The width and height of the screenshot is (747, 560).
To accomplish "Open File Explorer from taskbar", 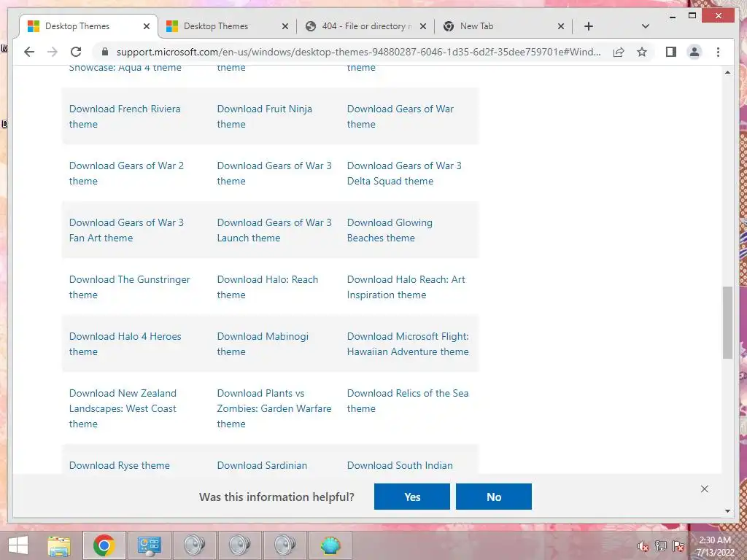I will (59, 545).
